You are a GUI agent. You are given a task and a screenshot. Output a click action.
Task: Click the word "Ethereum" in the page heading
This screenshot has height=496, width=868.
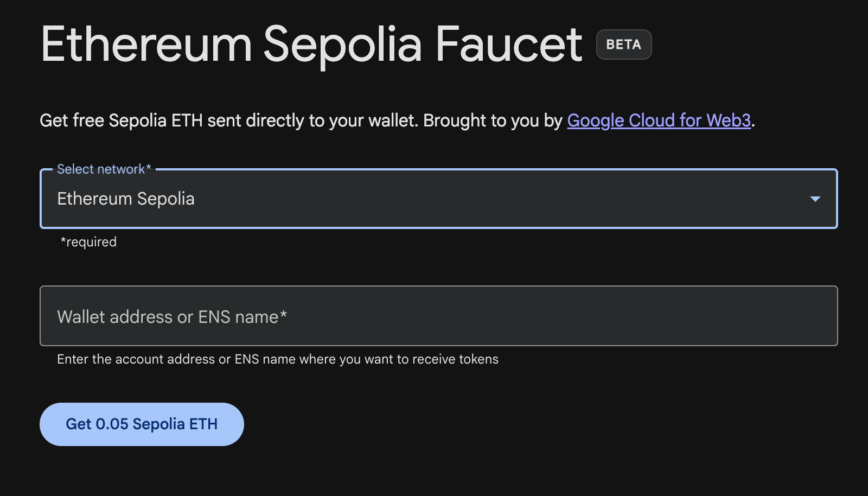[x=146, y=44]
